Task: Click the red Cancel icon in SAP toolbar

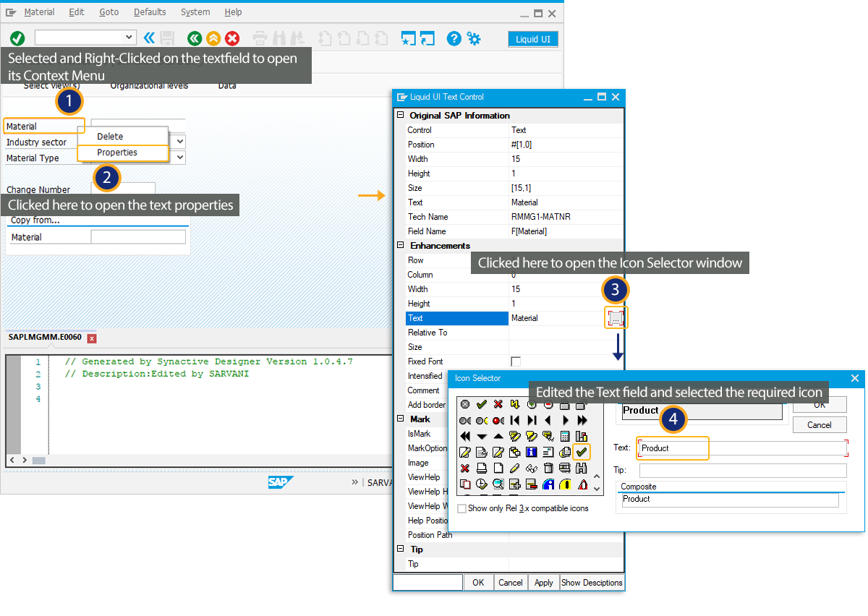Action: pos(232,38)
